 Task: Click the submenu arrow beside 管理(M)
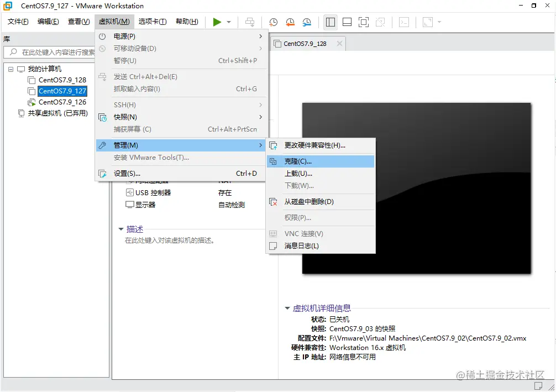[x=261, y=145]
